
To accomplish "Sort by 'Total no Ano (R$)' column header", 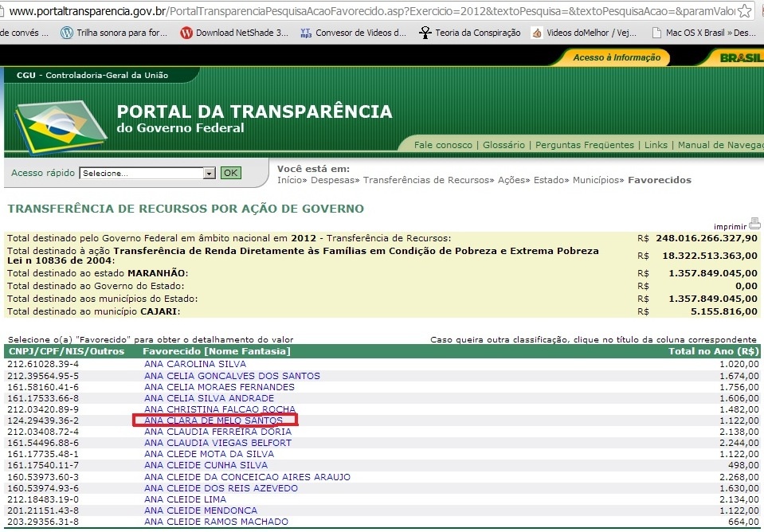I will pos(713,351).
